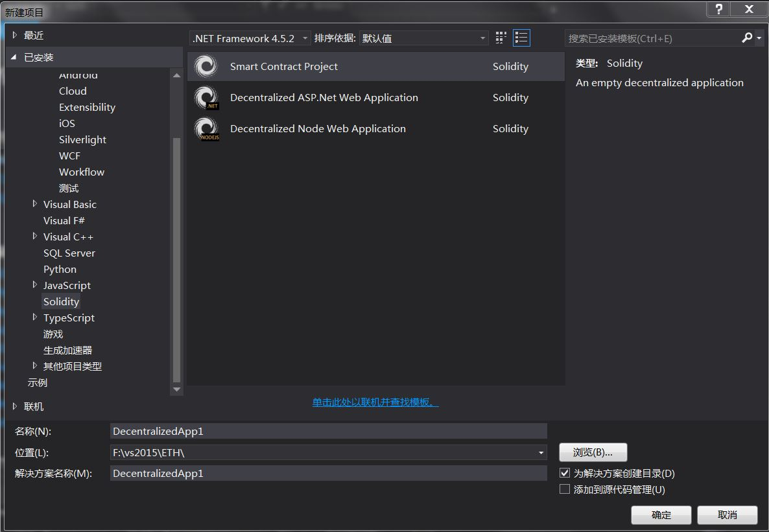
Task: Click the solution name input field
Action: point(329,473)
